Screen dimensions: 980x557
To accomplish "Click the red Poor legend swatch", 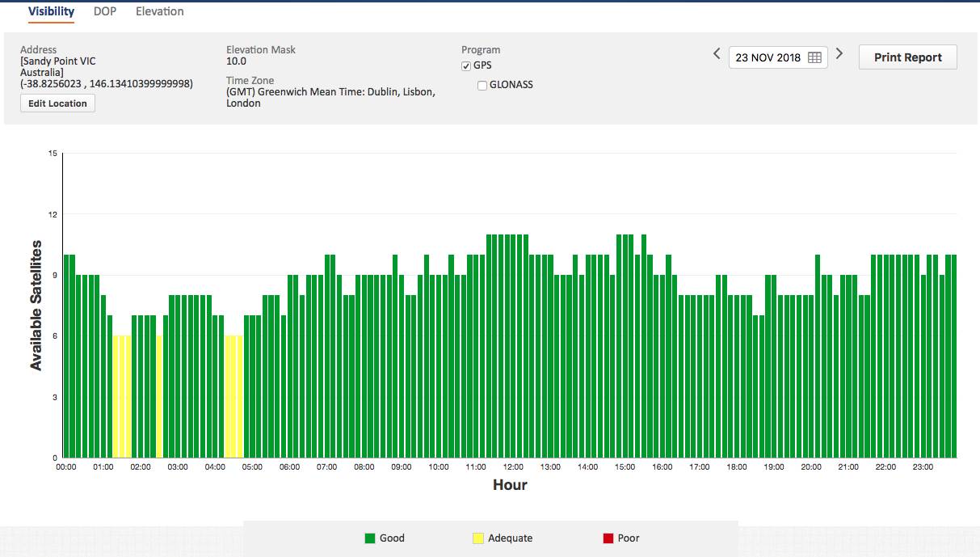I will pyautogui.click(x=608, y=538).
